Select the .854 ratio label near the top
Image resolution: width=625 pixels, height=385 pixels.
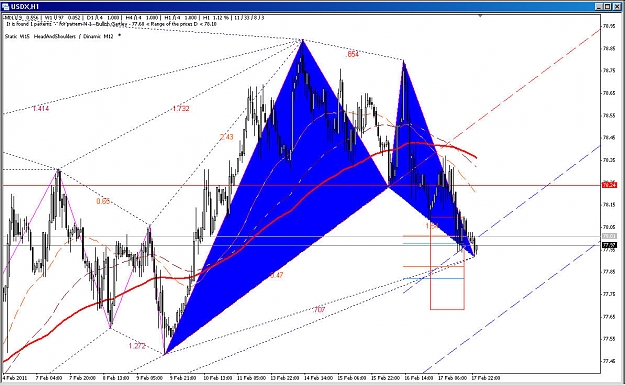352,54
